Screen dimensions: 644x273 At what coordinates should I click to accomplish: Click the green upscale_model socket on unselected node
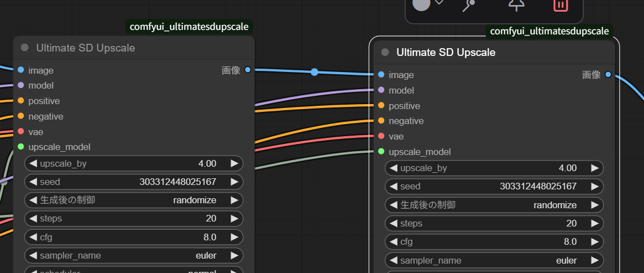[21, 147]
